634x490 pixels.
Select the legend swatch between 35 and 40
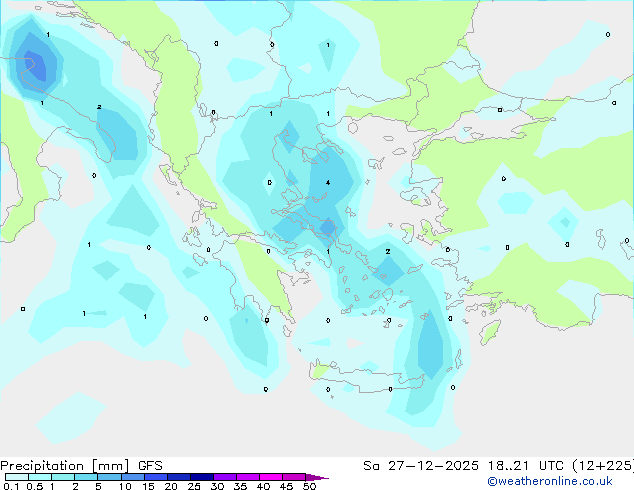[248, 477]
